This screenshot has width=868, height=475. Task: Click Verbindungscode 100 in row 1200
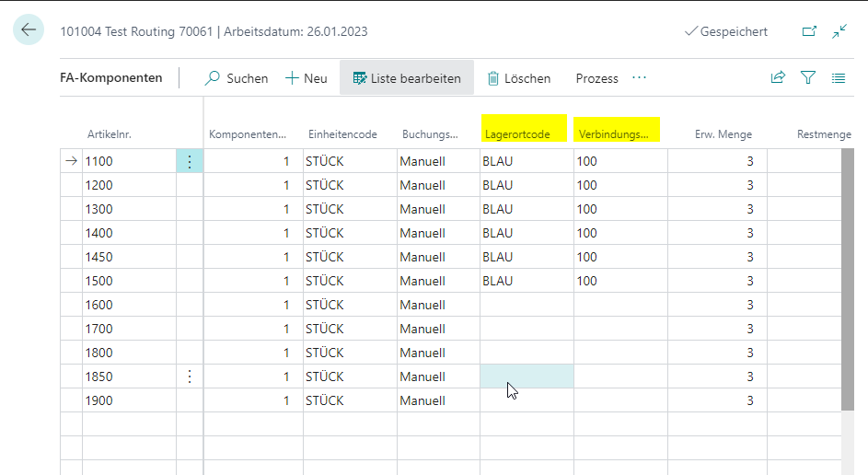[x=620, y=185]
